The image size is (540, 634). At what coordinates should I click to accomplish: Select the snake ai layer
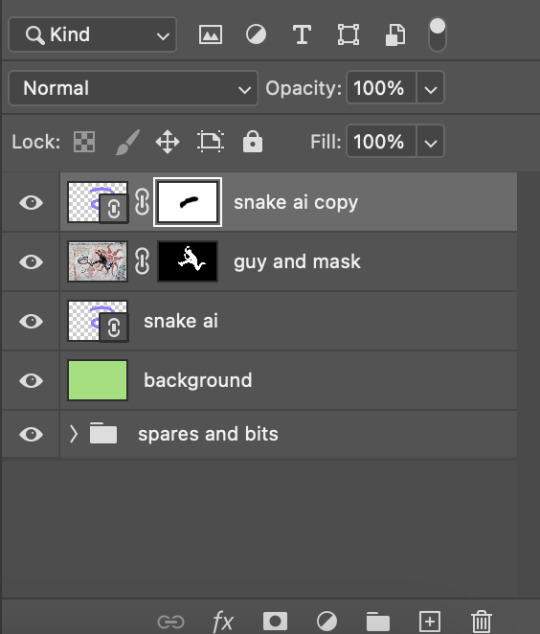point(288,321)
